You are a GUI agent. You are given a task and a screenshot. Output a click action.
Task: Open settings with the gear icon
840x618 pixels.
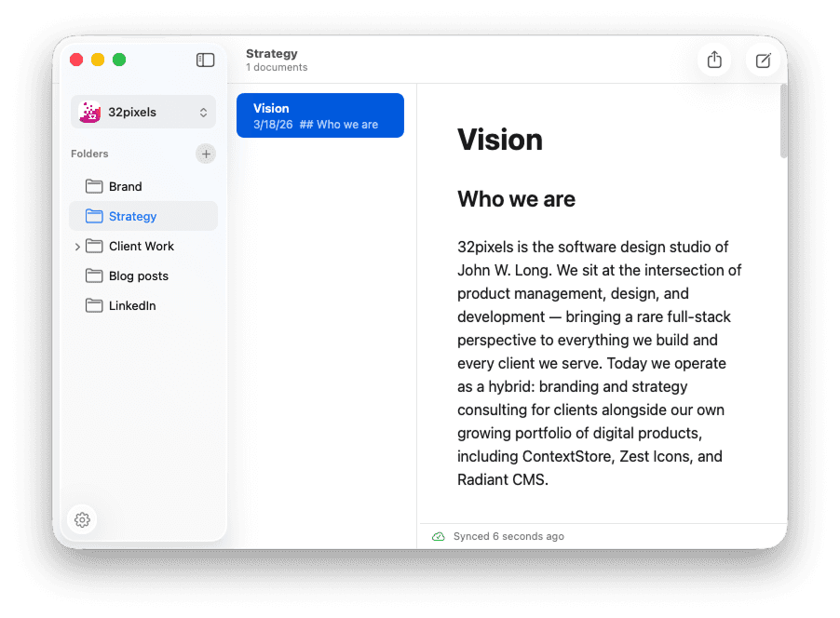click(82, 519)
